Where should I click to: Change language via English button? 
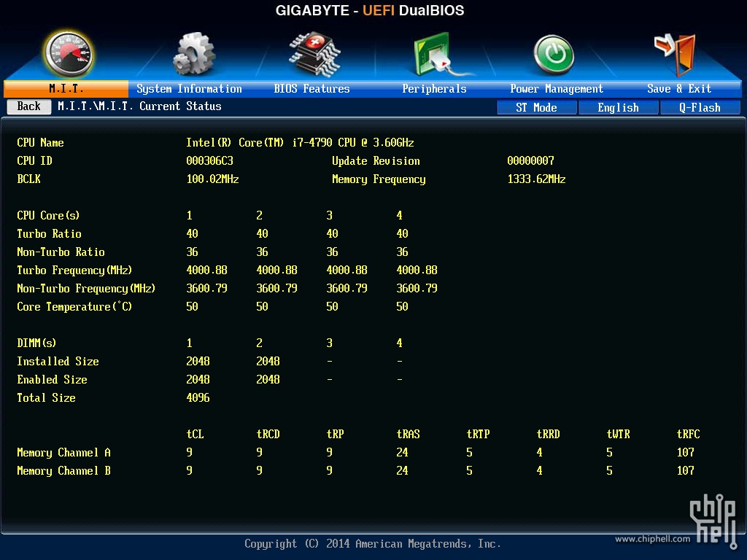[x=619, y=108]
